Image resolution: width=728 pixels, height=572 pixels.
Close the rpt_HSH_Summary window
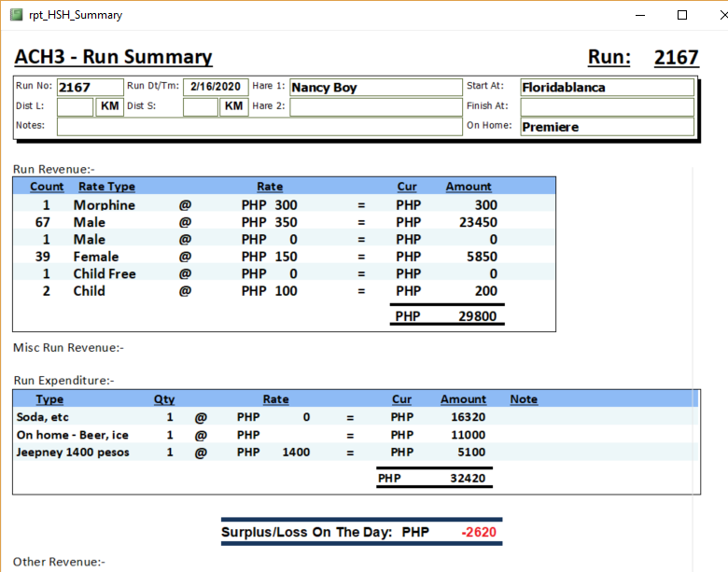point(724,15)
